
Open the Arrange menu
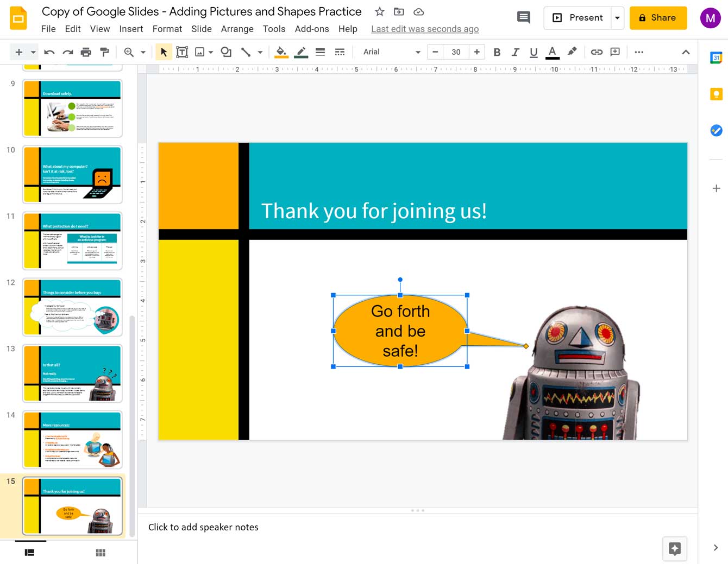(237, 29)
